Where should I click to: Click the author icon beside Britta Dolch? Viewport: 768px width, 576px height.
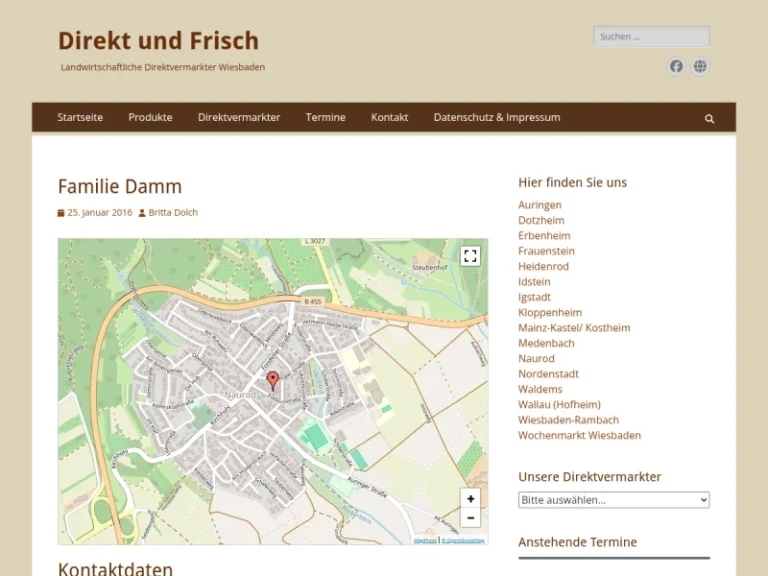click(142, 213)
